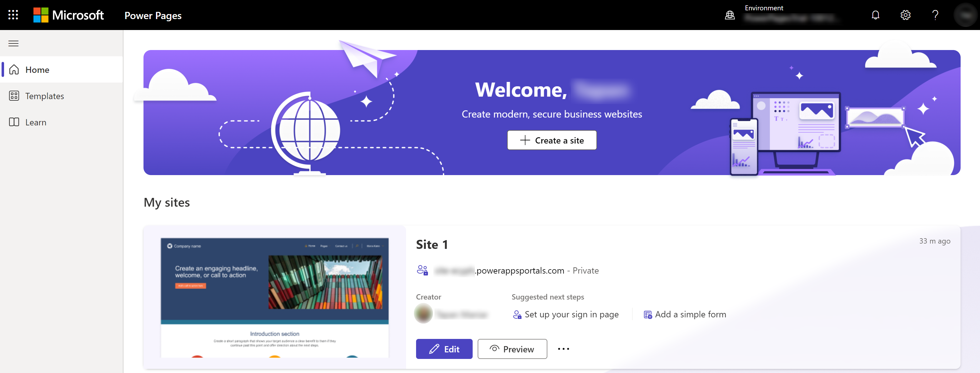Preview Site 1 in browser
This screenshot has width=980, height=373.
(512, 349)
